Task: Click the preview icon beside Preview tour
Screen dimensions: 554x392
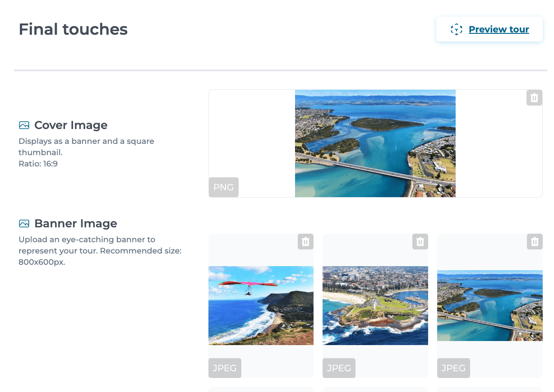Action: click(x=457, y=30)
